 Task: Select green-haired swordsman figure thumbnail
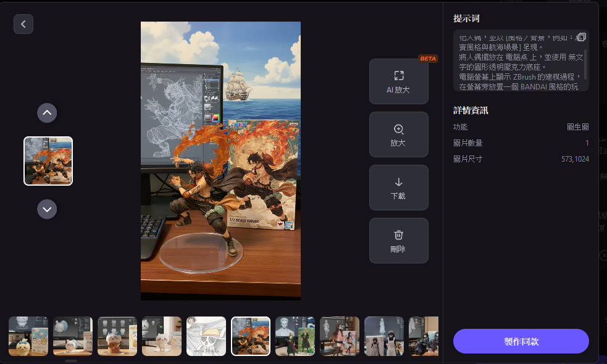tap(295, 336)
